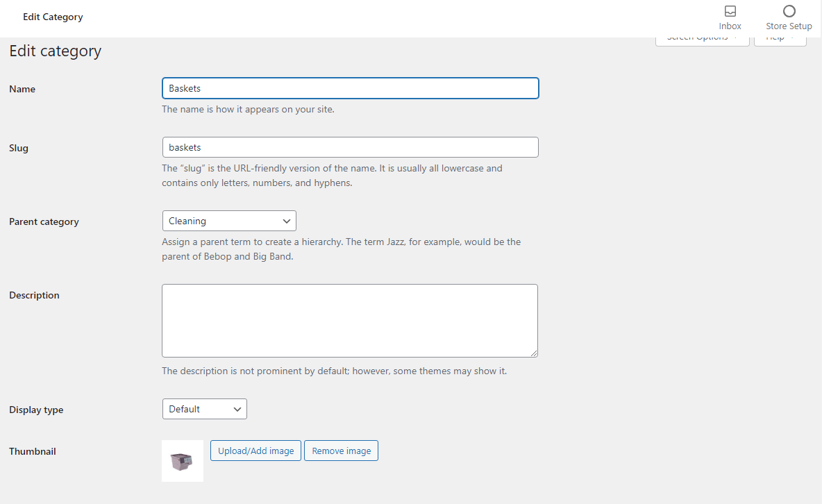Click the Slug field label
Image resolution: width=822 pixels, height=504 pixels.
click(18, 148)
